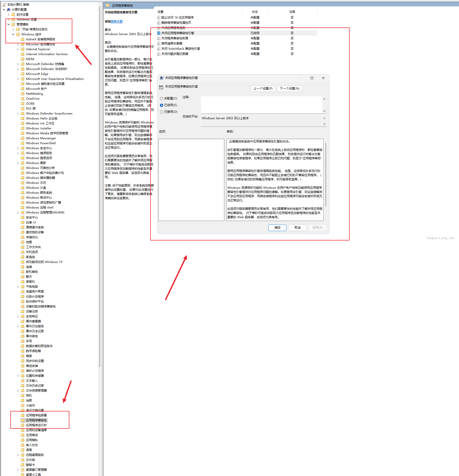Image resolution: width=459 pixels, height=476 pixels.
Task: Click the 搜索 folder icon
Action: tap(23, 356)
